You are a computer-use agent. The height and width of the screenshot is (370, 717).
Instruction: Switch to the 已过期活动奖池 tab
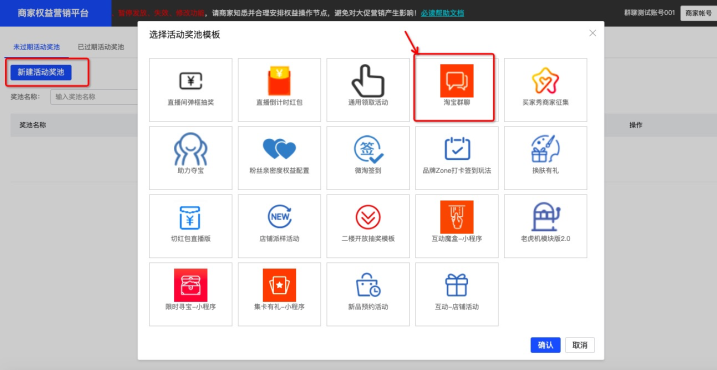(101, 47)
